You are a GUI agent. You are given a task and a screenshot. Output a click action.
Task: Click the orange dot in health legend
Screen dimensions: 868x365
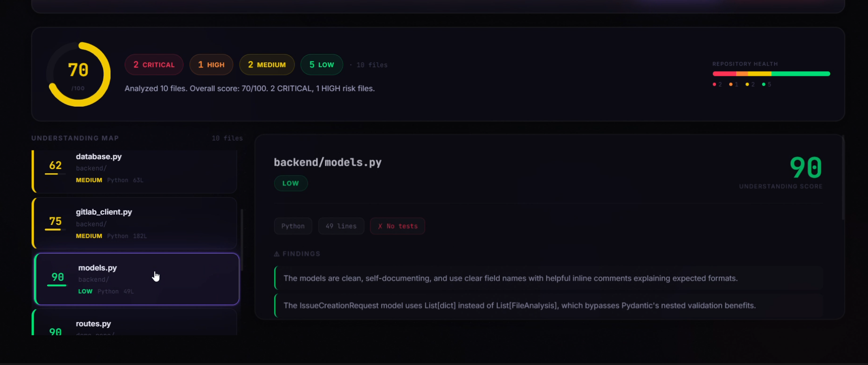(x=730, y=84)
